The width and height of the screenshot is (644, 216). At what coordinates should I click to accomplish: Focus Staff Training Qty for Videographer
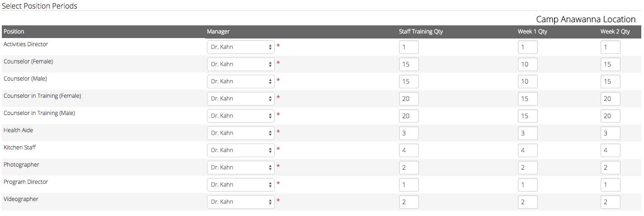tap(409, 202)
